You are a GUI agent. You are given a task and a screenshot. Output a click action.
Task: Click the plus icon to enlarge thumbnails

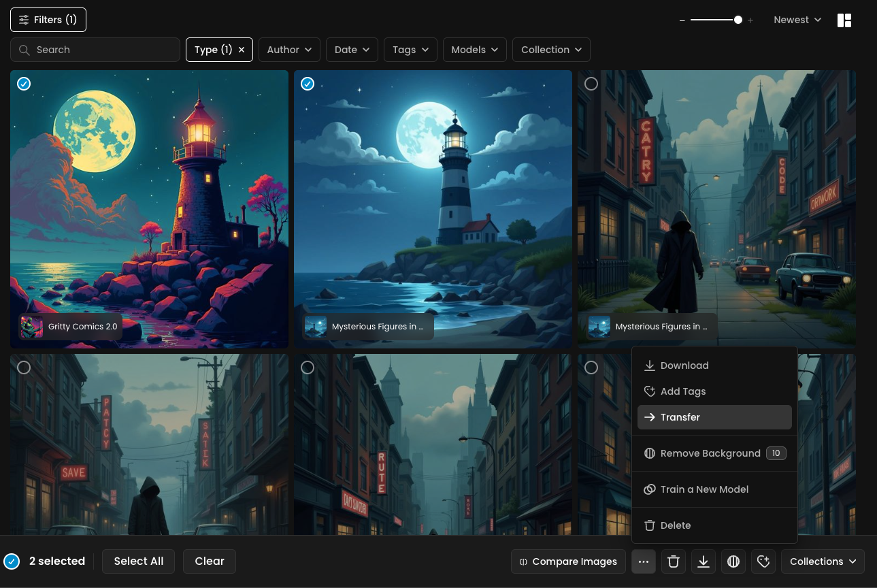tap(750, 20)
